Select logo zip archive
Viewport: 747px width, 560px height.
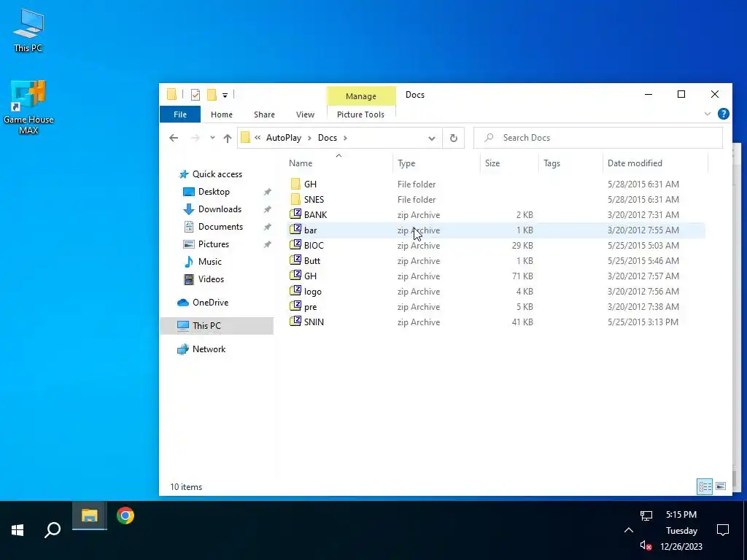click(496, 292)
